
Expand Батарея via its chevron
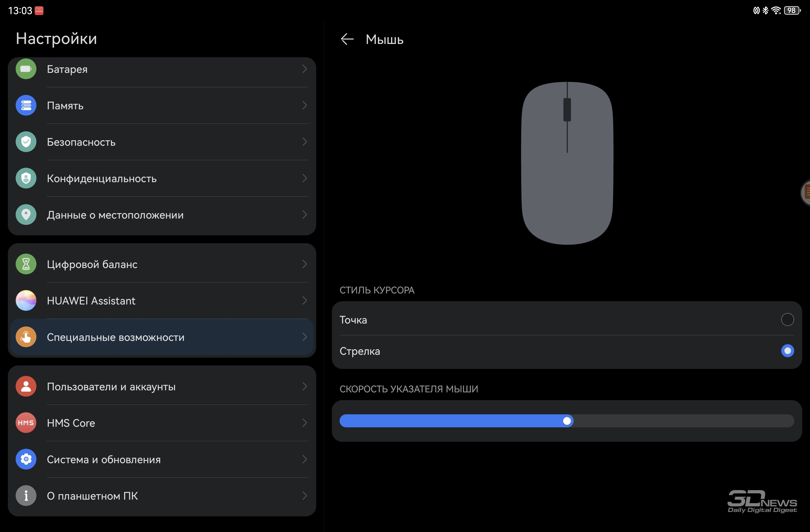click(305, 69)
